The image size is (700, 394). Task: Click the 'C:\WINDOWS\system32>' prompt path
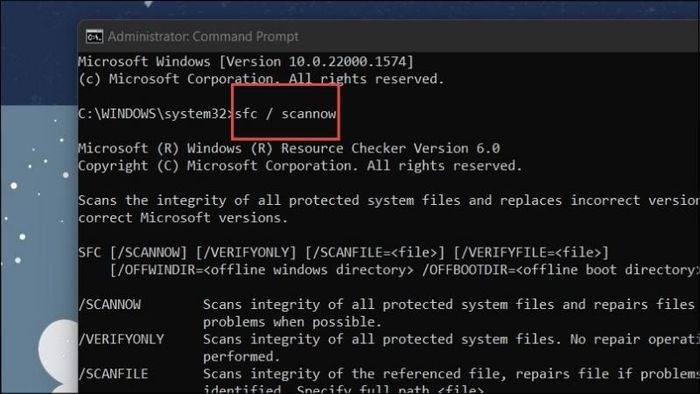[x=156, y=114]
